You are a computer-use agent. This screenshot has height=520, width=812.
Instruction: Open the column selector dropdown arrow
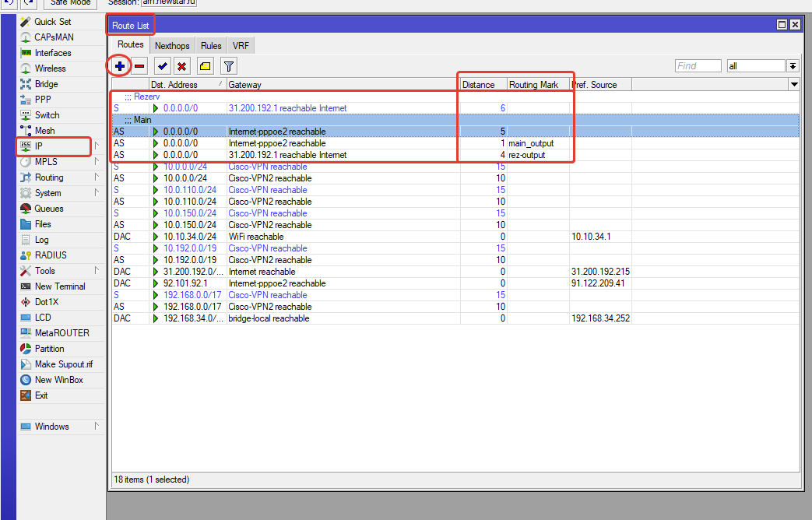(794, 84)
